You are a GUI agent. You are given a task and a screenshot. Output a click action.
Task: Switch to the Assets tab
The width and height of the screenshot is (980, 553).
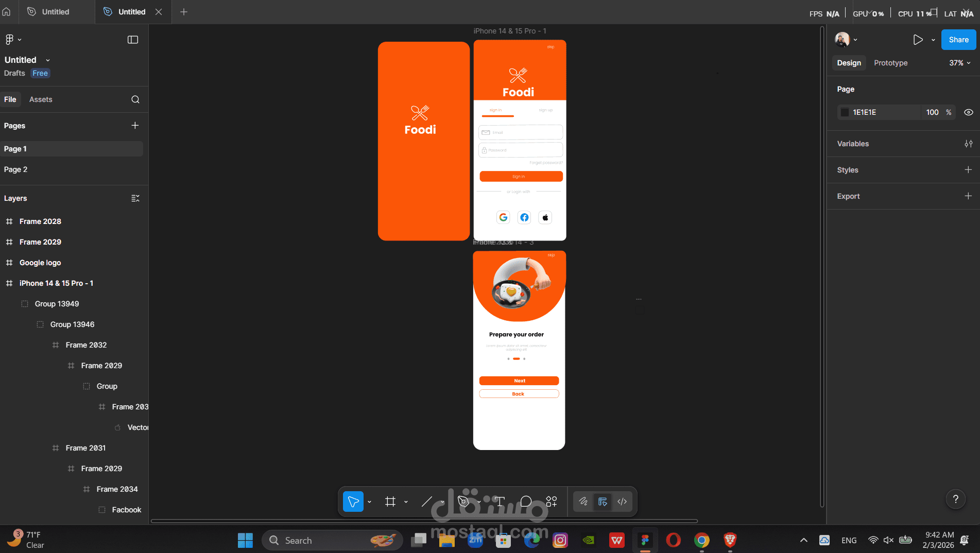click(41, 99)
